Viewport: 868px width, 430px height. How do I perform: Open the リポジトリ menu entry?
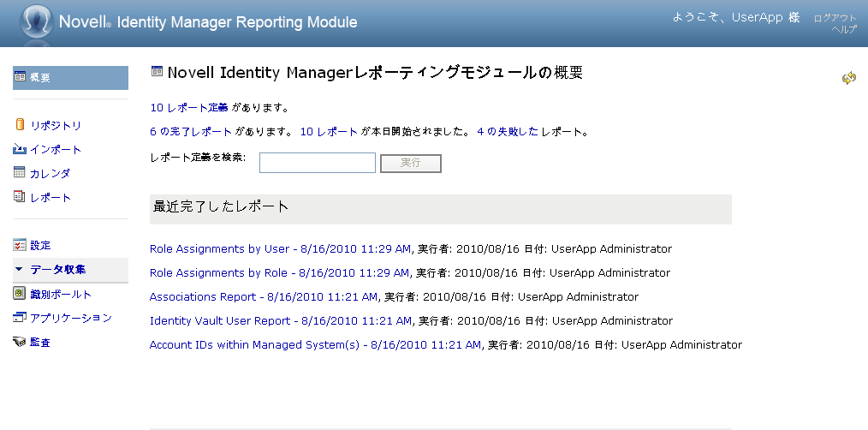[x=56, y=126]
